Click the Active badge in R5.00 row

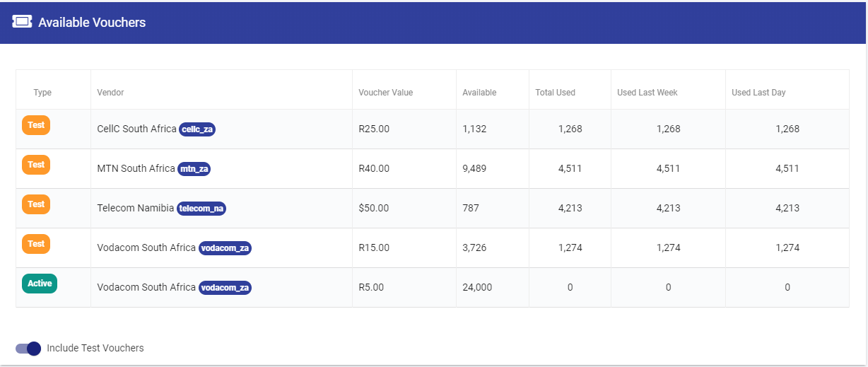click(40, 284)
